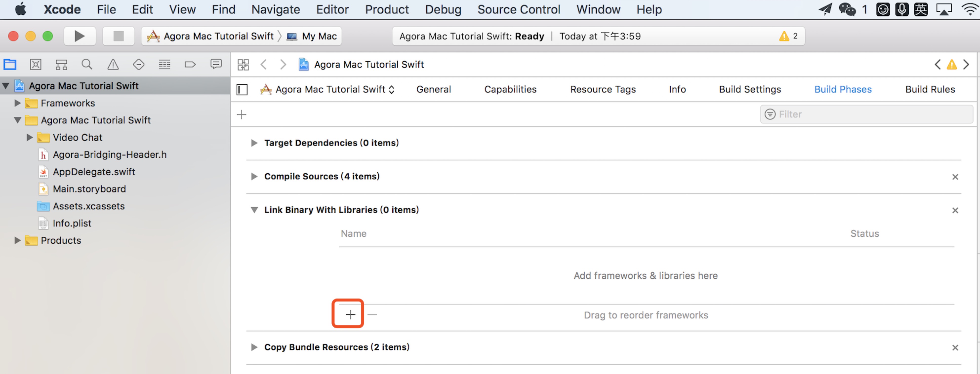980x374 pixels.
Task: Choose the Agora Mac Tutorial Swift scheme
Action: 210,36
